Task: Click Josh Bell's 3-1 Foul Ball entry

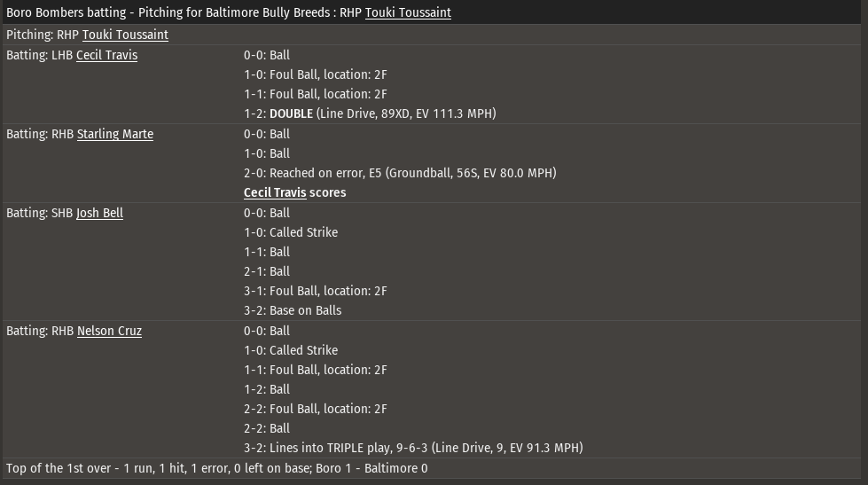Action: point(315,291)
